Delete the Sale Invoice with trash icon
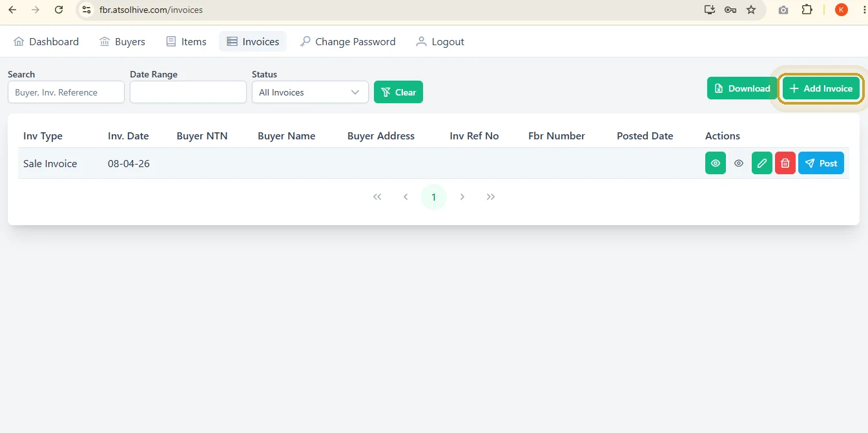 [x=785, y=163]
